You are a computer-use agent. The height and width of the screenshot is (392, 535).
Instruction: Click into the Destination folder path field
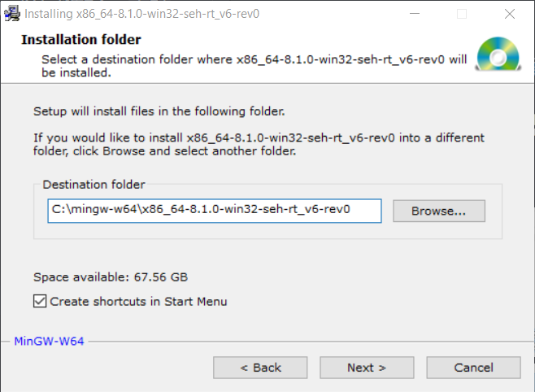click(x=215, y=211)
